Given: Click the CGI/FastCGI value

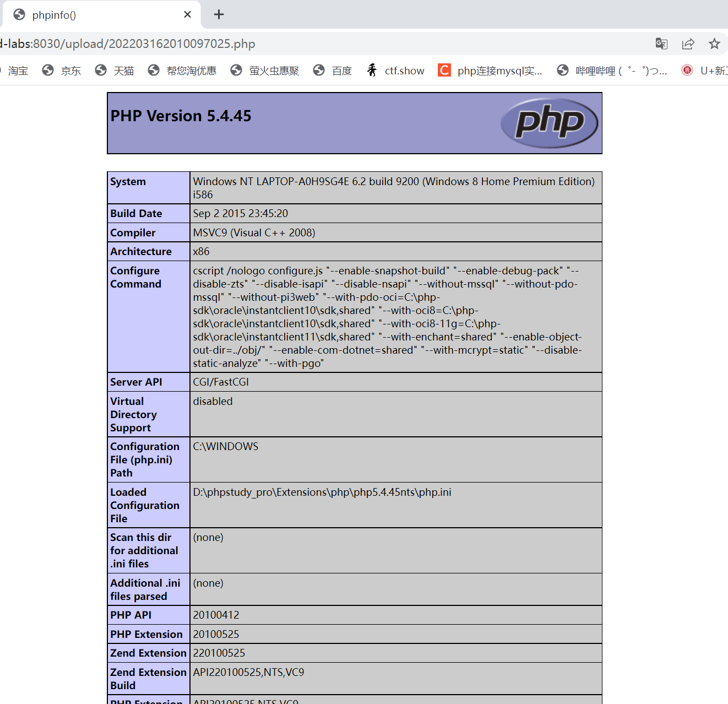Looking at the screenshot, I should click(x=221, y=382).
